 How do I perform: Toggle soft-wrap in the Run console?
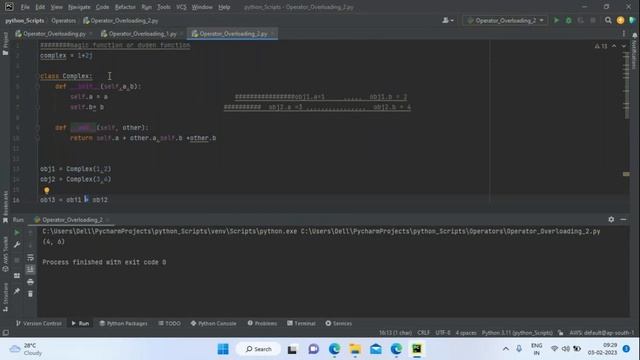pyautogui.click(x=30, y=258)
